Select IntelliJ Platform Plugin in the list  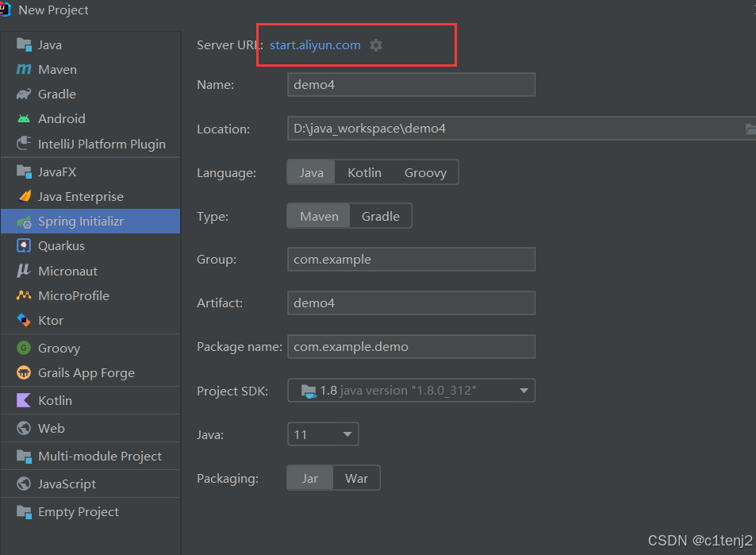coord(90,144)
